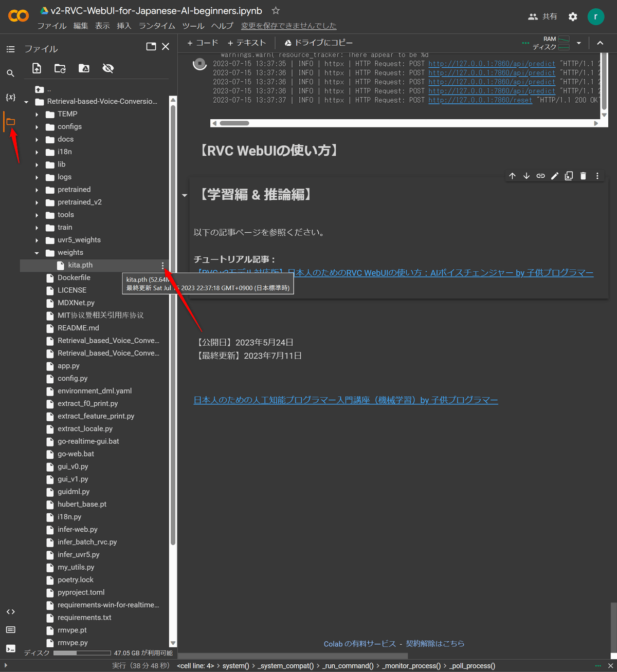Mirror cell in tab icon
The height and width of the screenshot is (672, 617).
pyautogui.click(x=569, y=176)
